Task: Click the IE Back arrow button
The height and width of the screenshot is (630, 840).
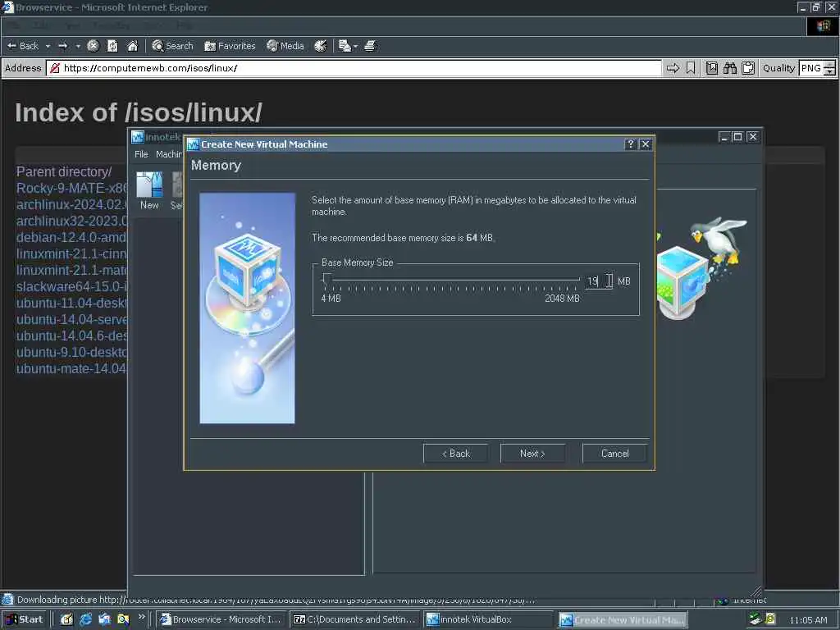Action: (23, 46)
